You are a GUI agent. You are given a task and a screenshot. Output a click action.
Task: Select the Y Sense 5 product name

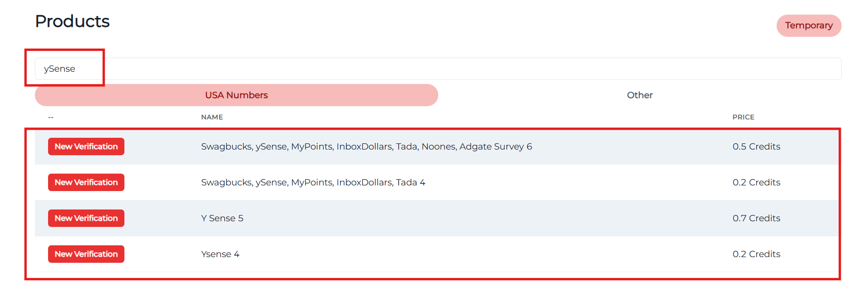221,218
